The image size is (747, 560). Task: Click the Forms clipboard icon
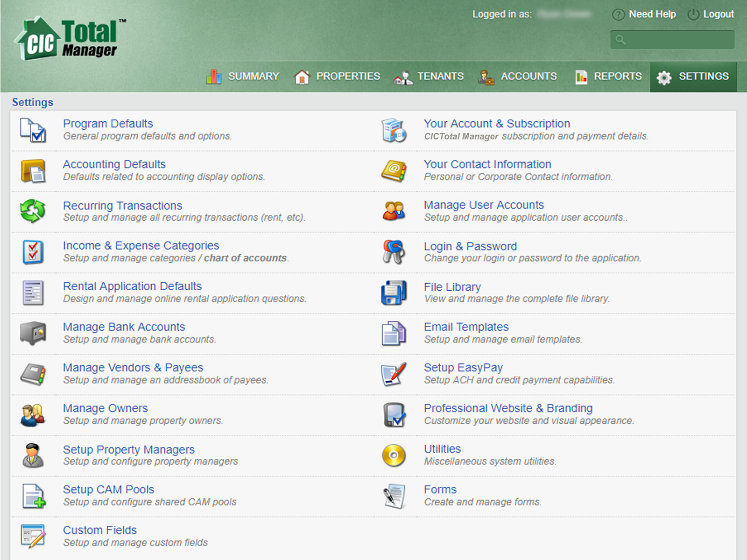pos(394,496)
